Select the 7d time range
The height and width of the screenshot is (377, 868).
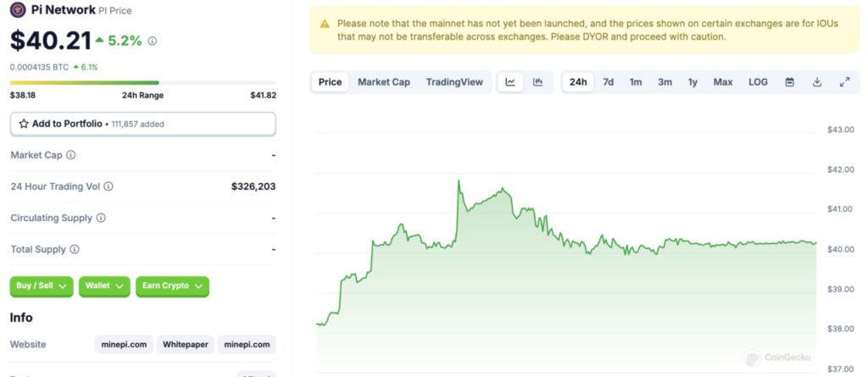tap(608, 82)
